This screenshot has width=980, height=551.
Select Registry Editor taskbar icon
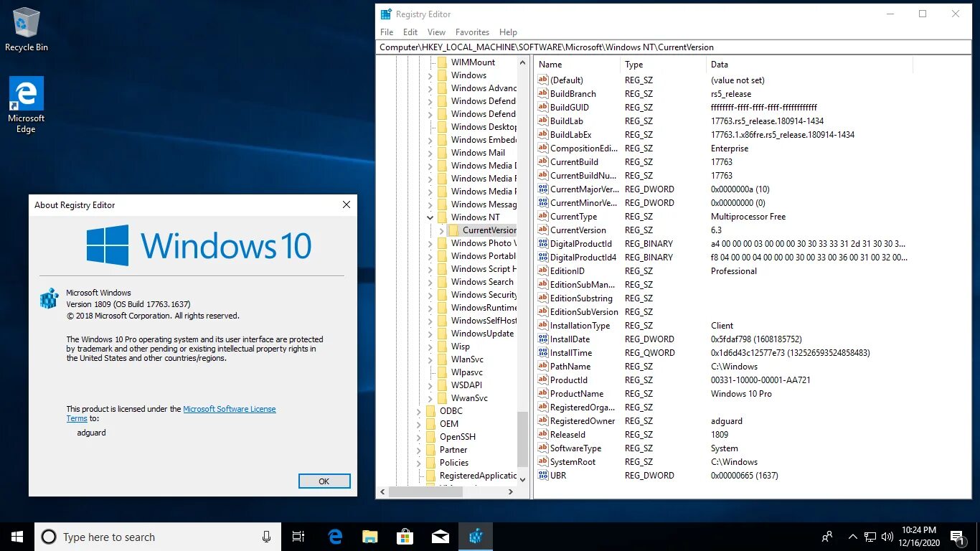[x=476, y=537]
